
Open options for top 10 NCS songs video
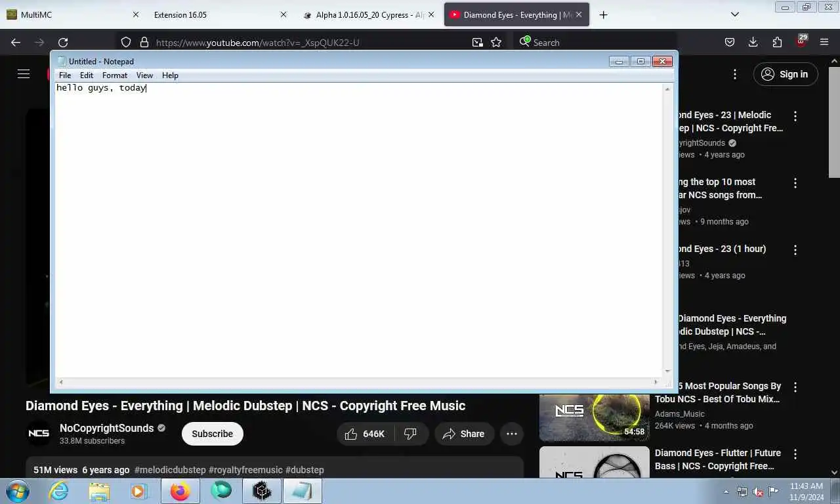point(795,183)
